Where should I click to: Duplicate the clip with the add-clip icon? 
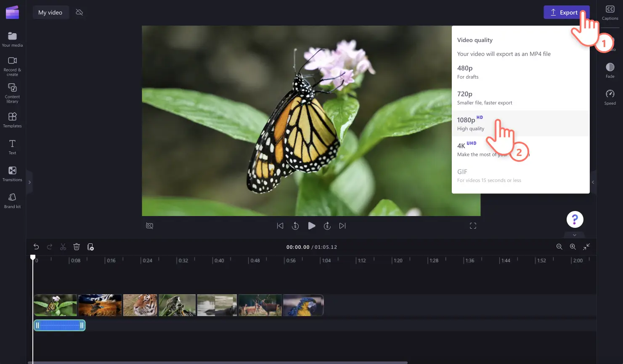(90, 247)
